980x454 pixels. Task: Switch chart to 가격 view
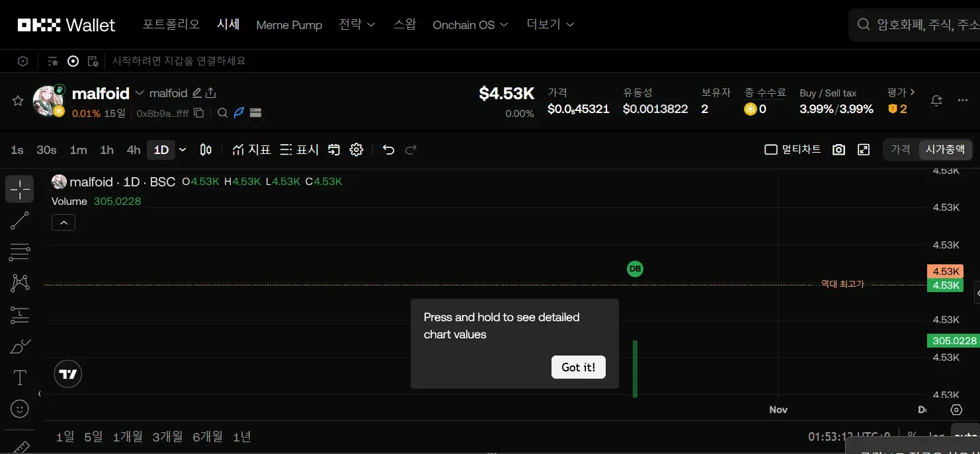[901, 150]
